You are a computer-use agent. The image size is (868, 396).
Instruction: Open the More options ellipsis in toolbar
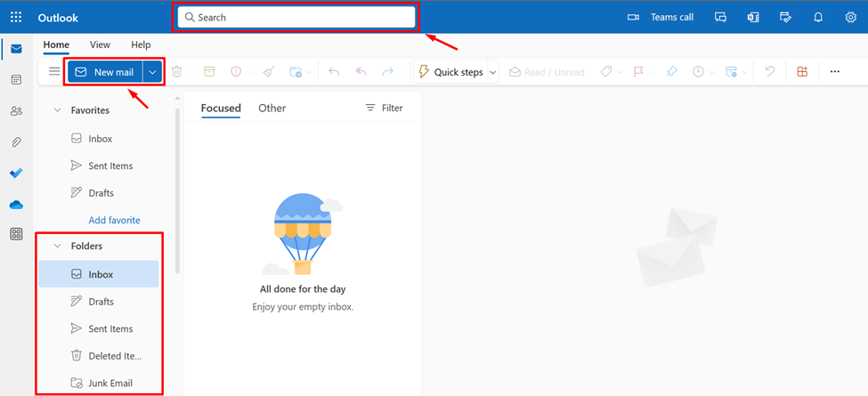pyautogui.click(x=835, y=72)
